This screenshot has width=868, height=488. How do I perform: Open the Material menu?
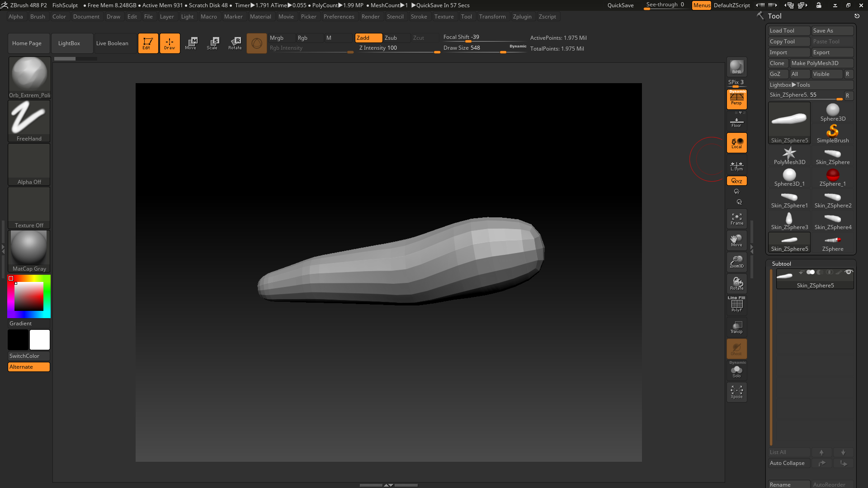[260, 17]
